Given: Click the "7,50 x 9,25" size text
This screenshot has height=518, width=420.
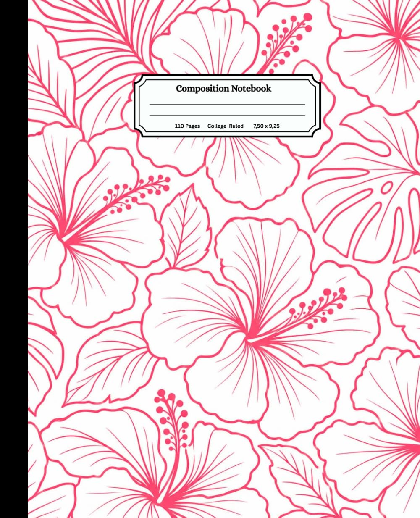Looking at the screenshot, I should pos(267,126).
